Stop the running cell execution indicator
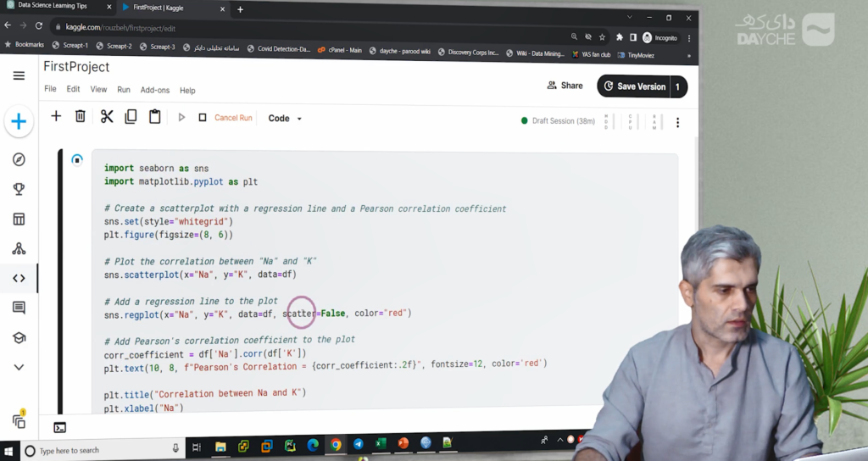The width and height of the screenshot is (868, 461). [77, 159]
